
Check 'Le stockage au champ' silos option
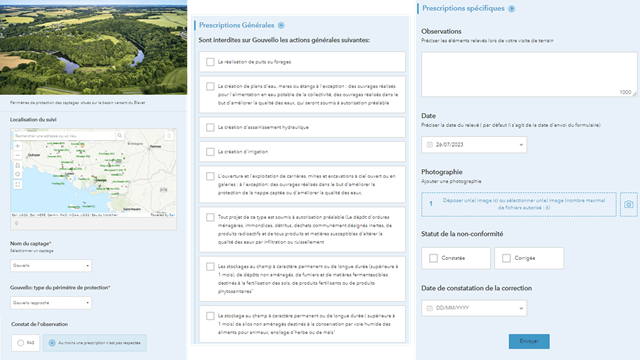210,316
